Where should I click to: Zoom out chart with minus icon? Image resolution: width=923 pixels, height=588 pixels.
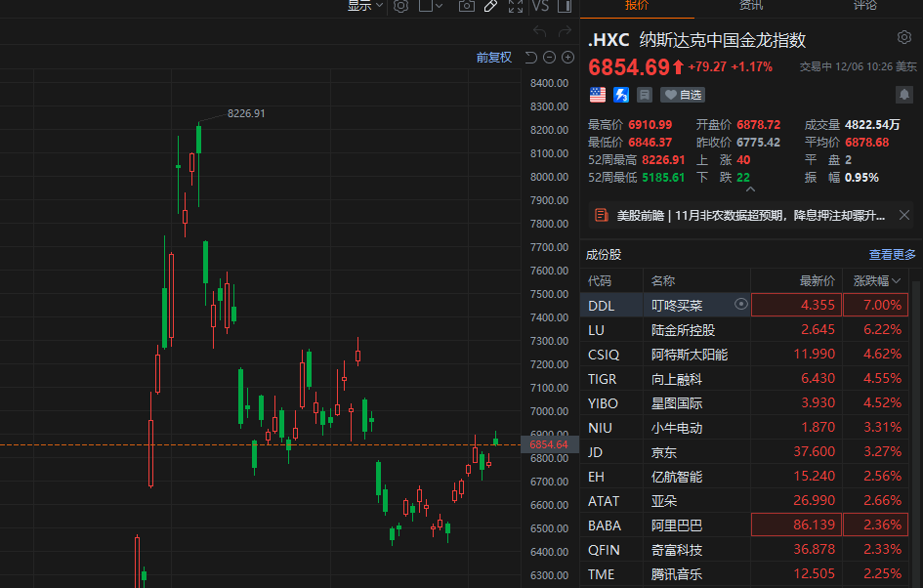click(x=549, y=57)
